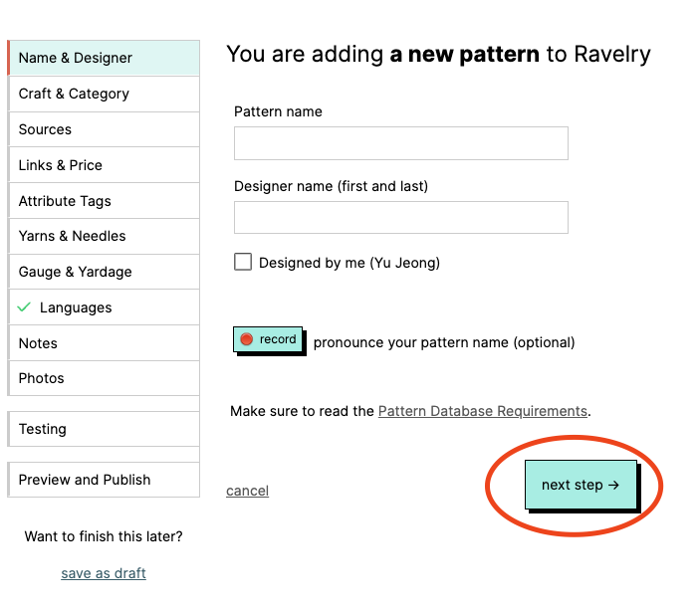Select the Photos step
Image resolution: width=700 pixels, height=612 pixels.
pos(104,378)
